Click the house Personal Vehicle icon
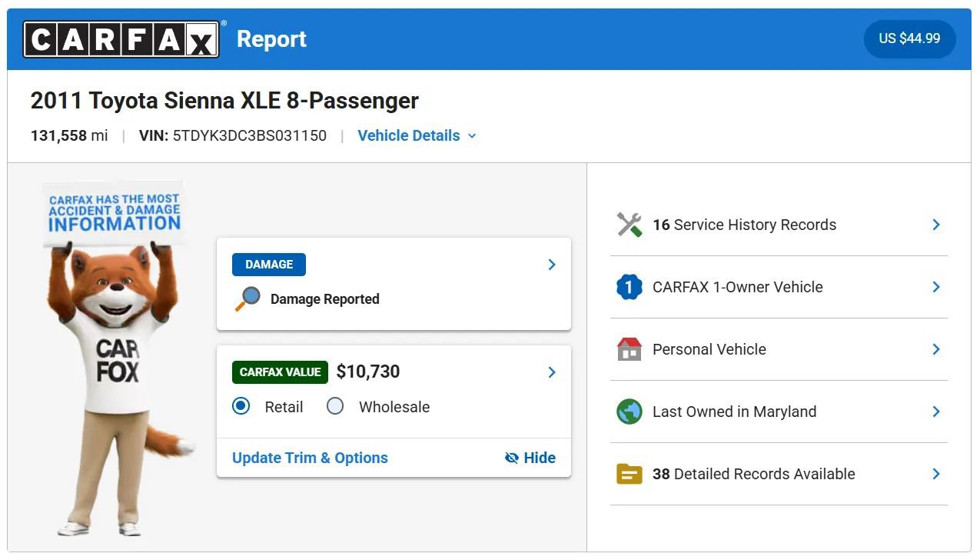 629,349
